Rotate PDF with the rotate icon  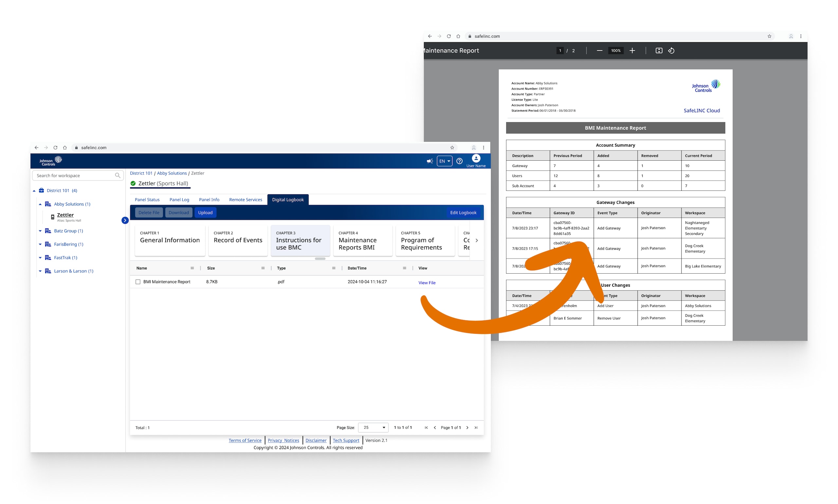(671, 51)
